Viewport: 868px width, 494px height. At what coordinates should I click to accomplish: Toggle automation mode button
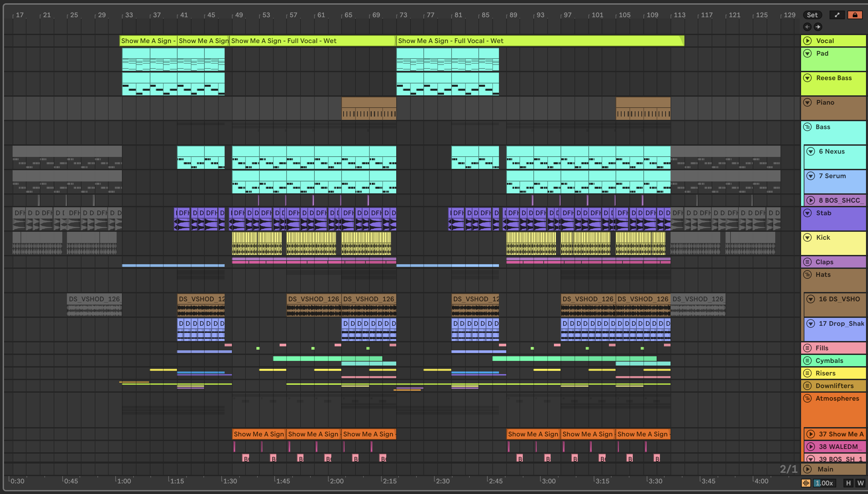pos(837,15)
